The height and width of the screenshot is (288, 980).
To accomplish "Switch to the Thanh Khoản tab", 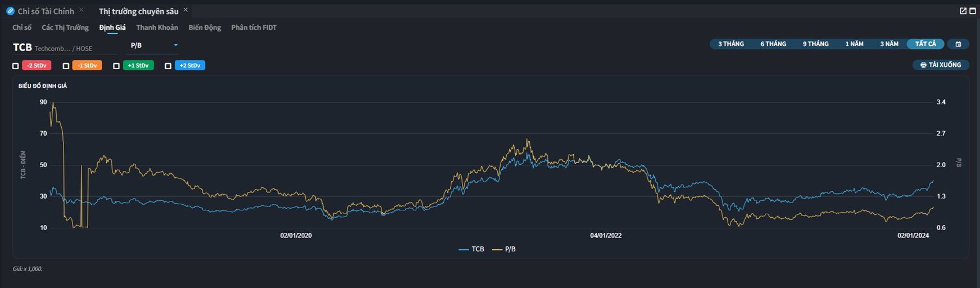I will coord(157,28).
